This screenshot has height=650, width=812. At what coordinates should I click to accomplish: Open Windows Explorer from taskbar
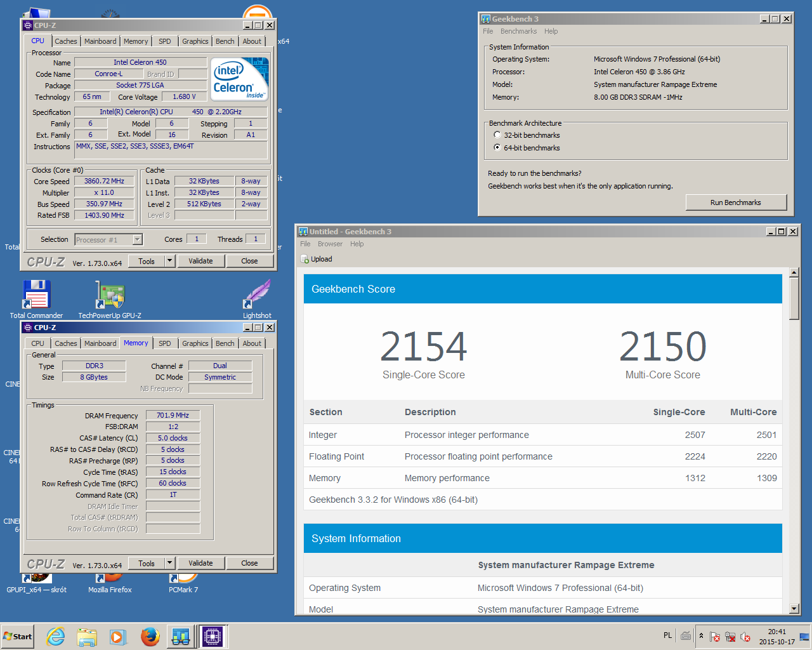87,637
